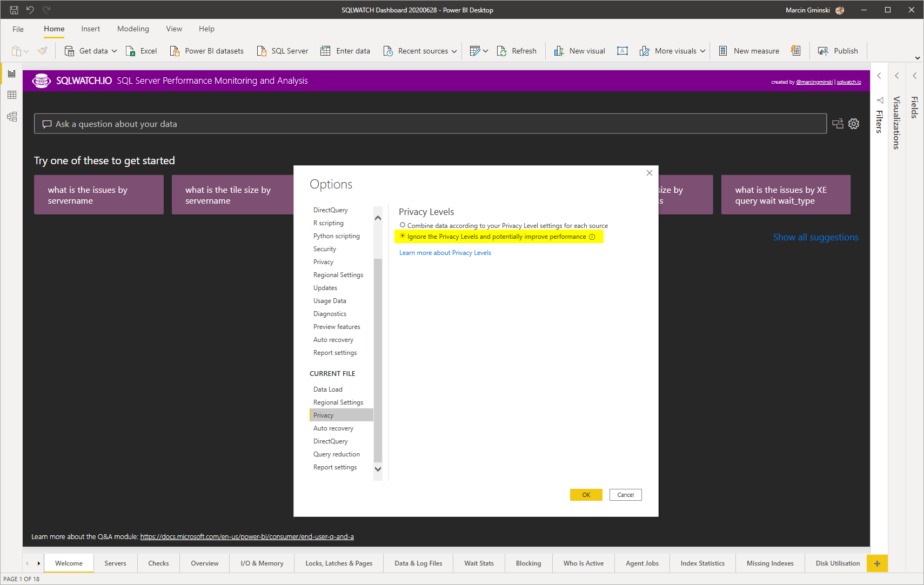This screenshot has height=585, width=924.
Task: Expand the Filters pane
Action: pyautogui.click(x=879, y=76)
